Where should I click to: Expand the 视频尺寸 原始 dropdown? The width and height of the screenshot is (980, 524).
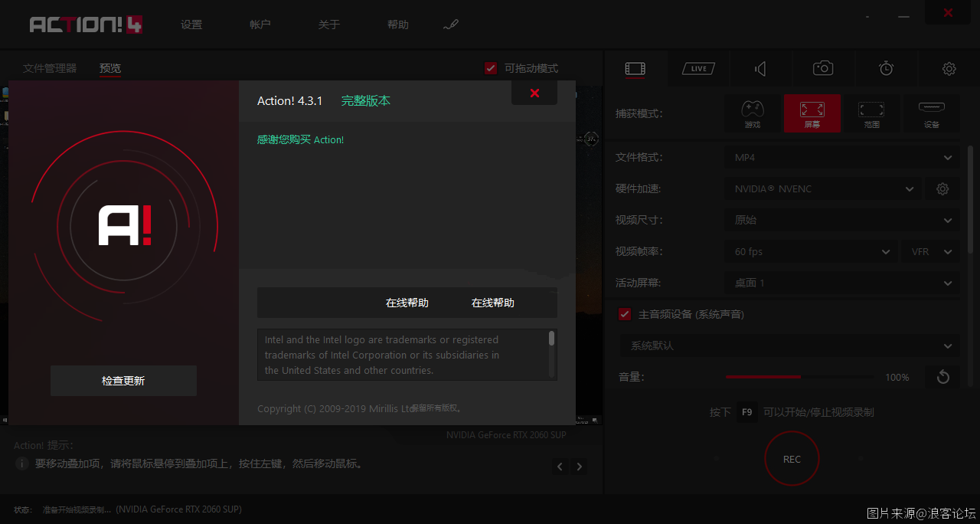(842, 220)
